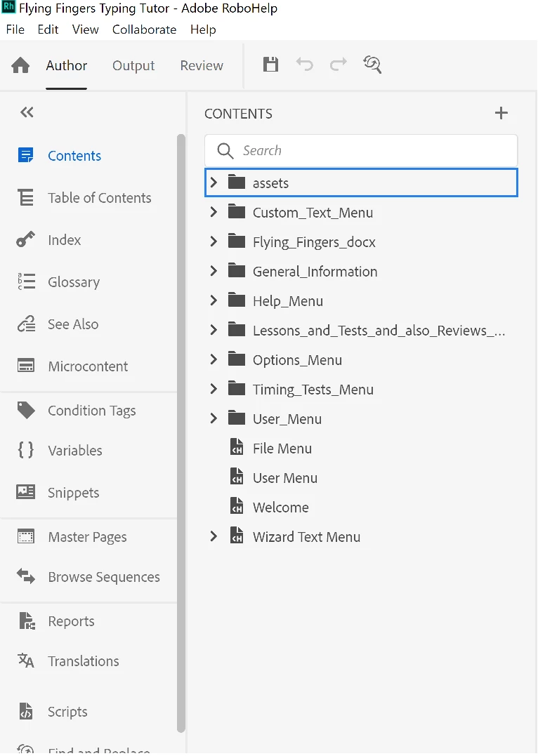538x756 pixels.
Task: Select the Options_Menu folder name
Action: point(297,360)
